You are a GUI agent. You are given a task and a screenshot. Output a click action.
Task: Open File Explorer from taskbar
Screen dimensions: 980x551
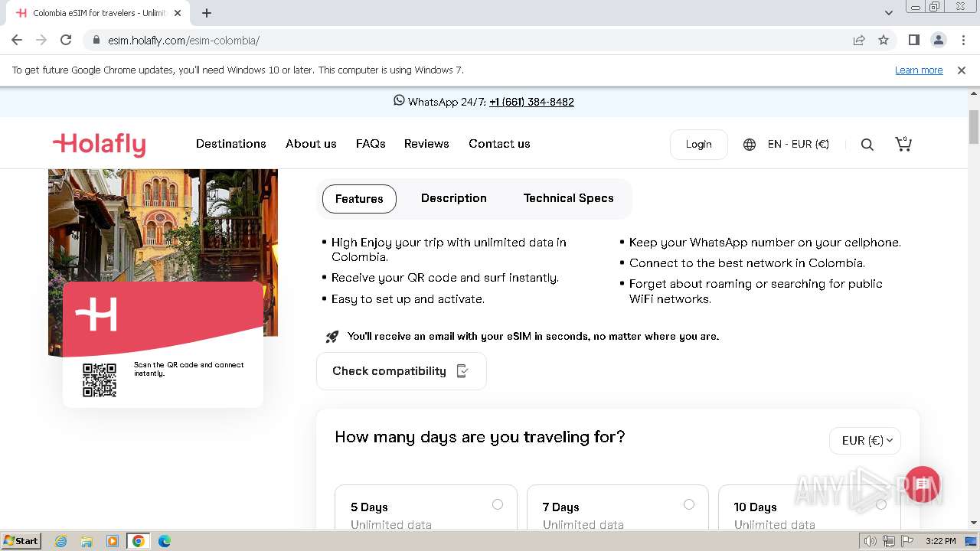tap(87, 541)
